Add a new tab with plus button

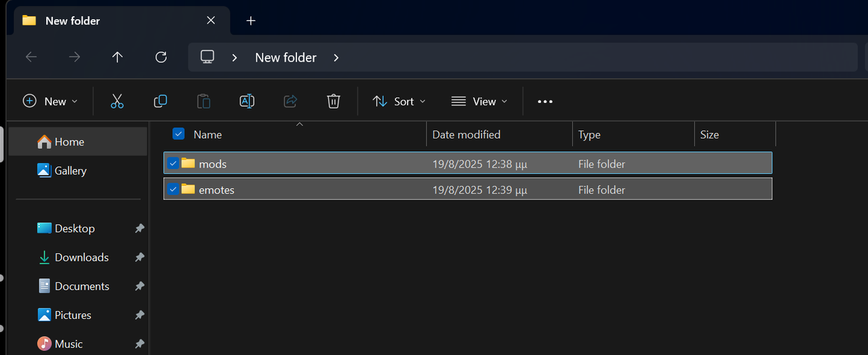[x=250, y=20]
